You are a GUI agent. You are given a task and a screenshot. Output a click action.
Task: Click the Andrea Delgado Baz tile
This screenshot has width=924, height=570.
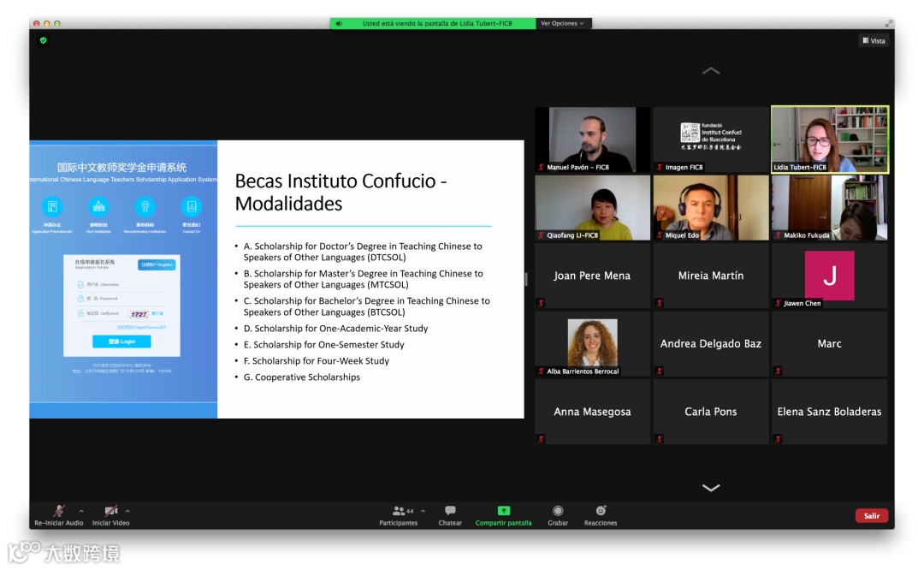pyautogui.click(x=711, y=344)
